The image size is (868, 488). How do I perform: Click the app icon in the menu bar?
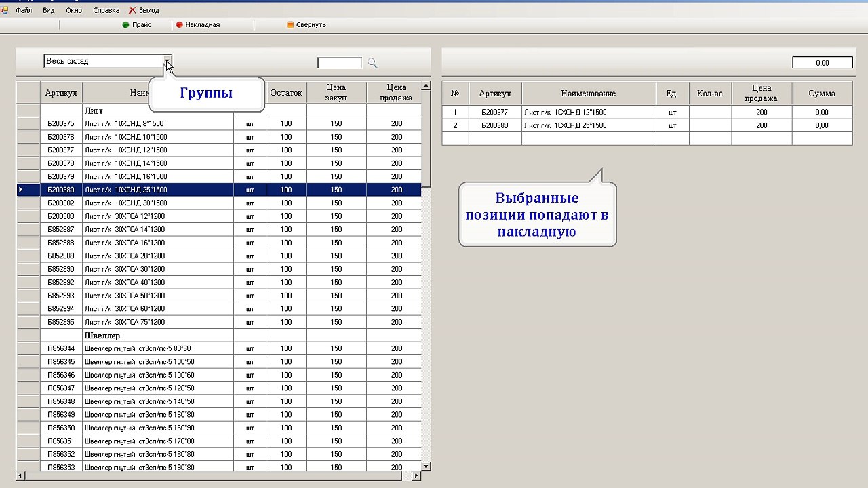pos(5,11)
